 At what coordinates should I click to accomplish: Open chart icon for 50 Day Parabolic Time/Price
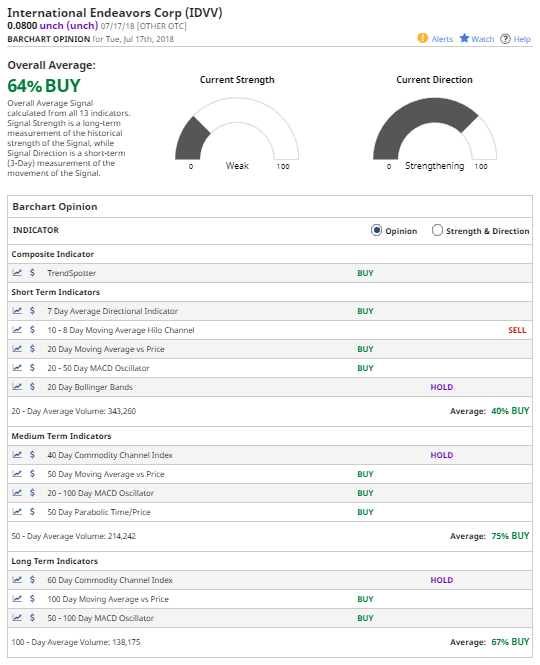coord(17,511)
